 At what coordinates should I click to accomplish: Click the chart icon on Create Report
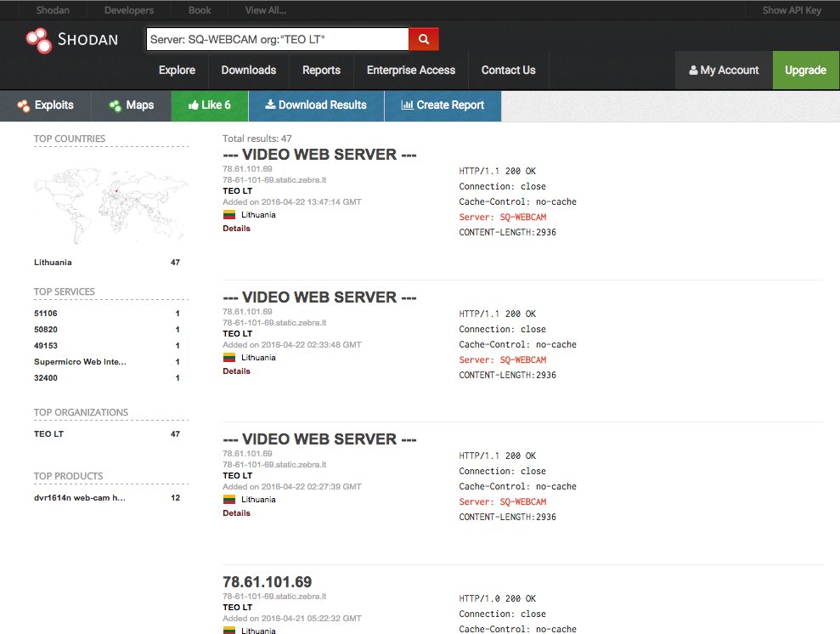[407, 105]
